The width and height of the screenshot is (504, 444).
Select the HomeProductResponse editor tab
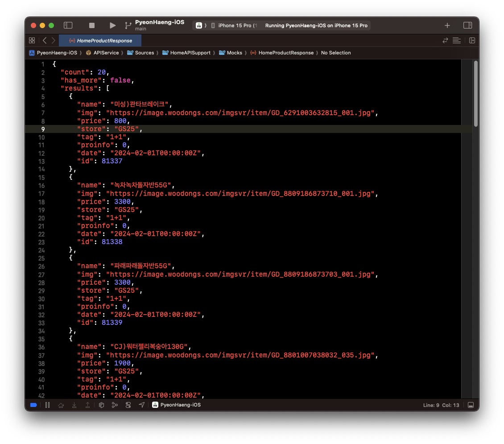click(100, 41)
